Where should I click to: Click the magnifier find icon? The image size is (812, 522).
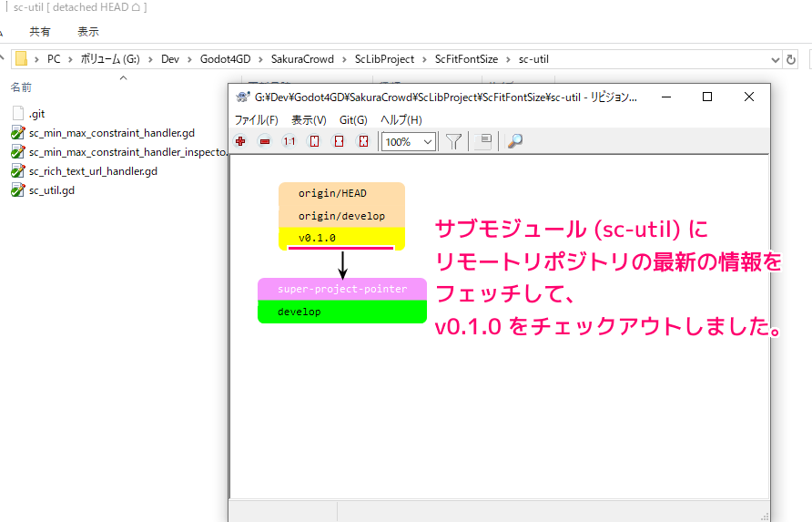tap(515, 141)
